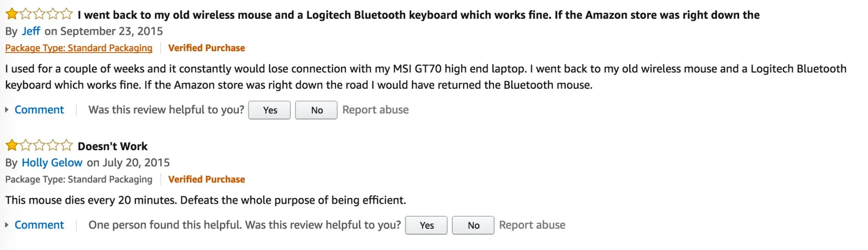The height and width of the screenshot is (250, 868).
Task: Vote No on Holly Gelow's review
Action: (473, 225)
